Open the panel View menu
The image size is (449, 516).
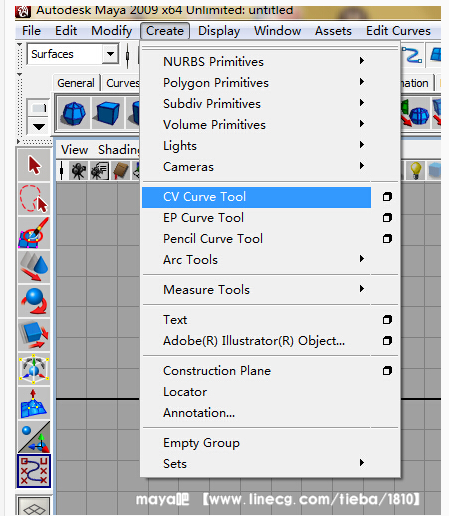[x=74, y=150]
